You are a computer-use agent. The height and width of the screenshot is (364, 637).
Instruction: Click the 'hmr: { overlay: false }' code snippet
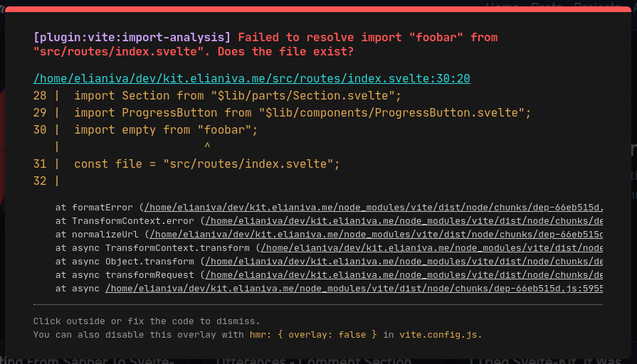coord(313,335)
